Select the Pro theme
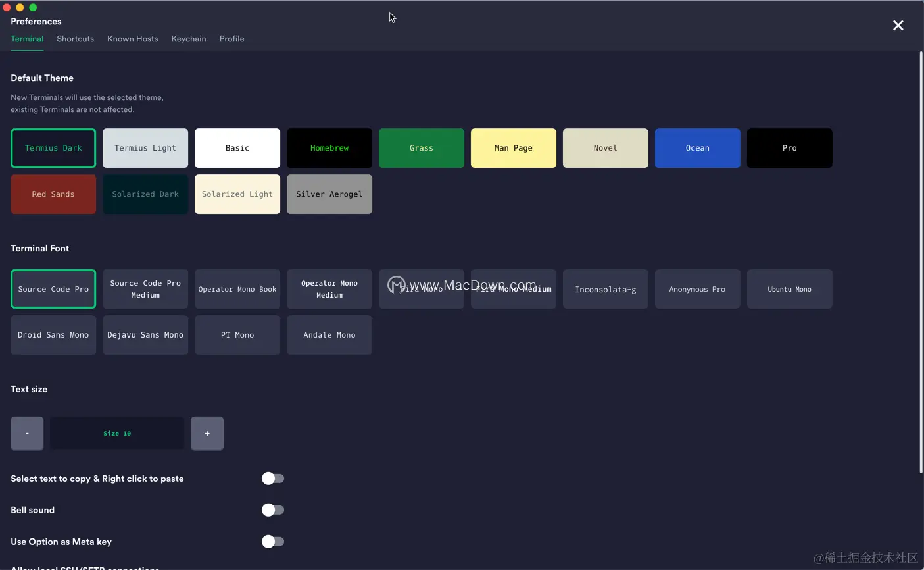924x570 pixels. [x=790, y=148]
